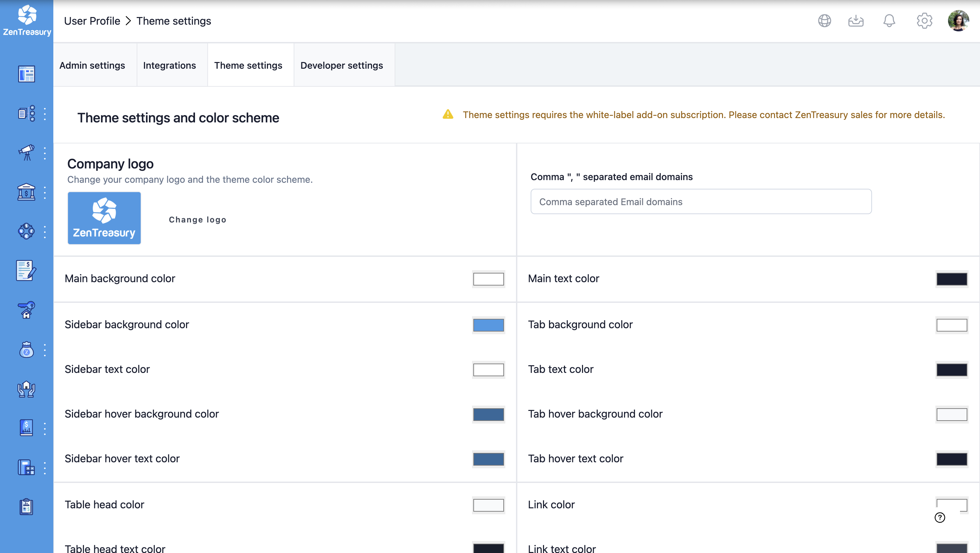
Task: Open the money bag sidebar icon
Action: click(x=26, y=350)
